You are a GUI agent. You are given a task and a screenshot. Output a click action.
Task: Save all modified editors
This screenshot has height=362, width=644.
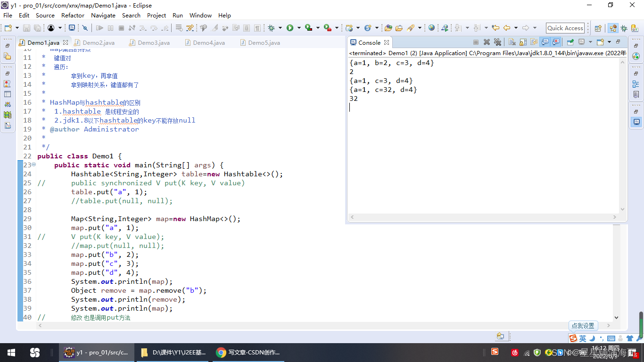click(37, 28)
